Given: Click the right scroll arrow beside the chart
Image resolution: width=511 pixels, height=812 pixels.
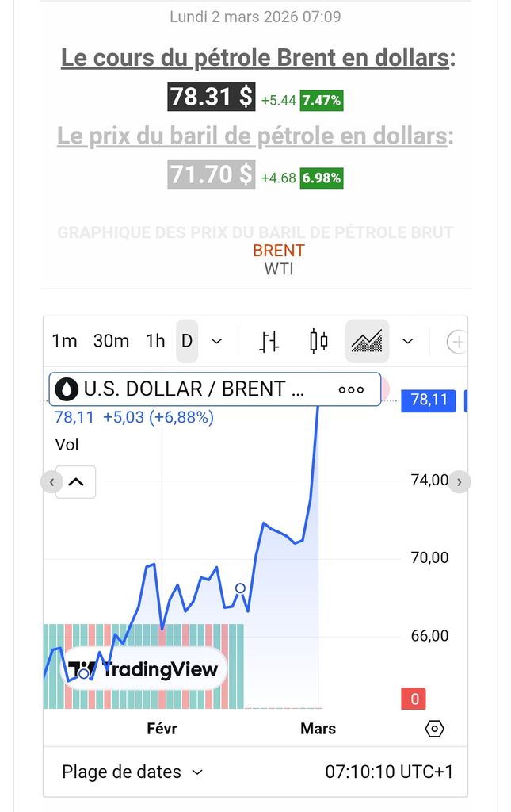Looking at the screenshot, I should tap(460, 481).
